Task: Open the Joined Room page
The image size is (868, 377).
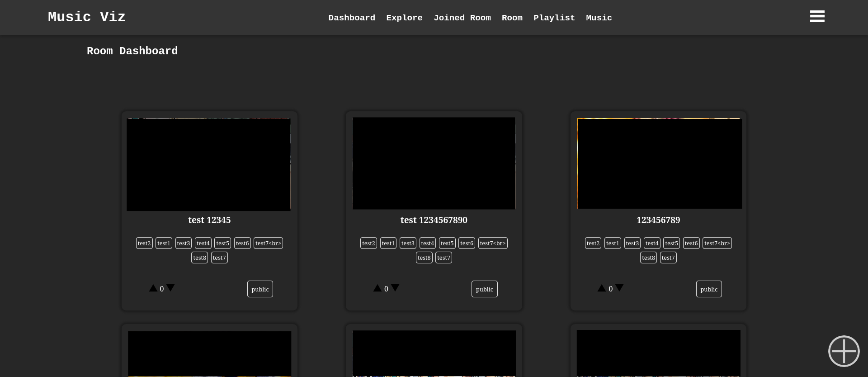Action: click(462, 18)
